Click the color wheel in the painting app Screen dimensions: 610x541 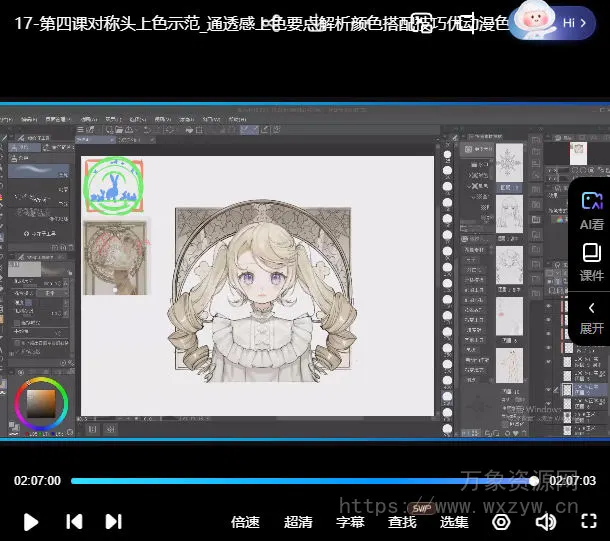[x=41, y=402]
